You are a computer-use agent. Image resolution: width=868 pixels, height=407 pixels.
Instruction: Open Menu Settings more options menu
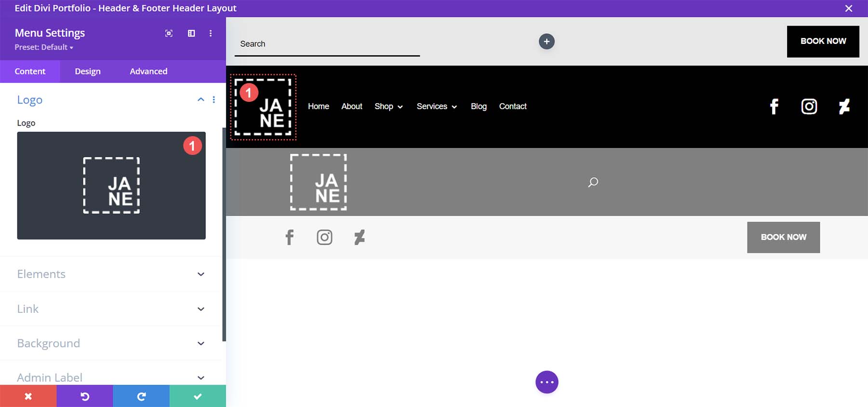[x=211, y=33]
